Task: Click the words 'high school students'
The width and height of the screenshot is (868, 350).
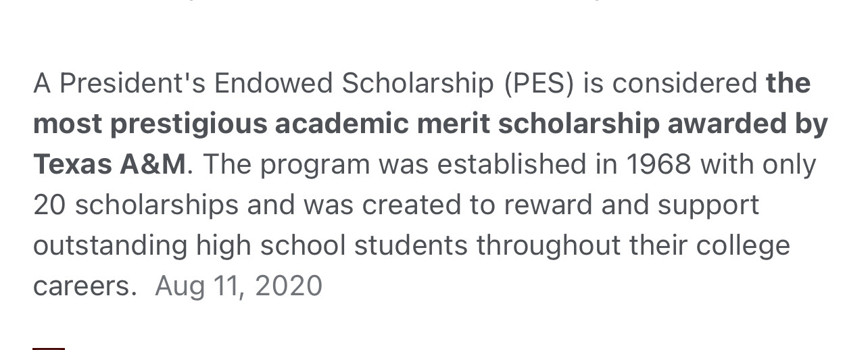Action: click(331, 246)
